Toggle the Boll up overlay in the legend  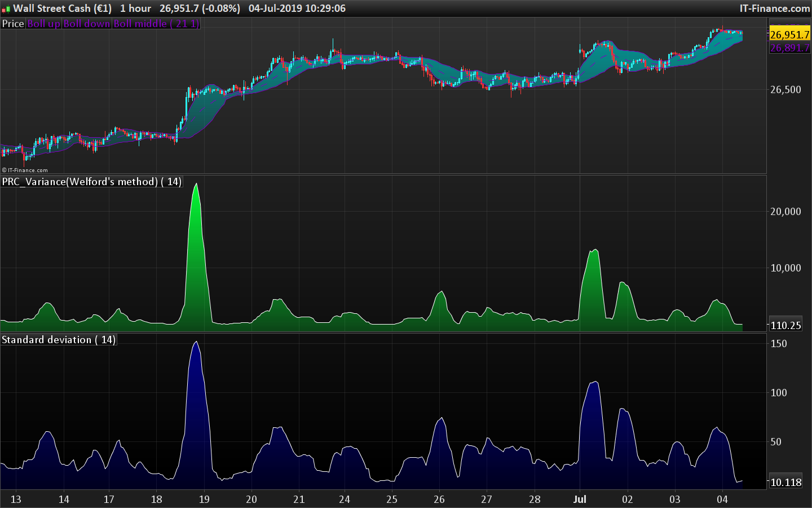(43, 24)
